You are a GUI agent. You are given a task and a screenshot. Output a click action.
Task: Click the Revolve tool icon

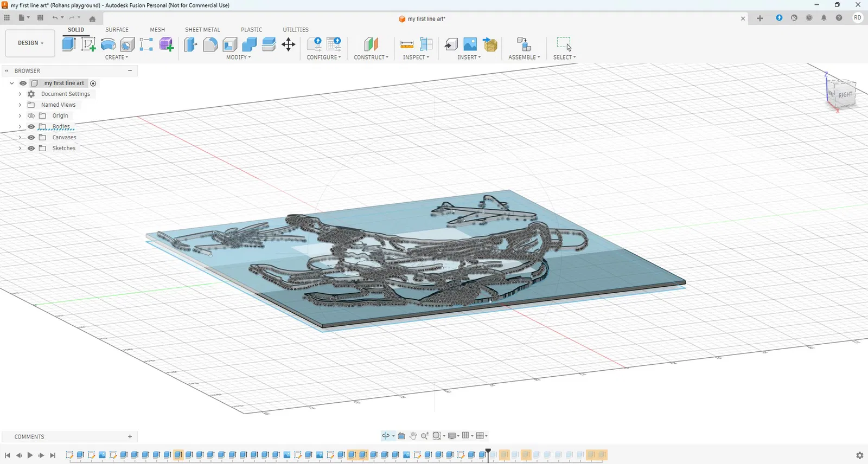pyautogui.click(x=108, y=44)
